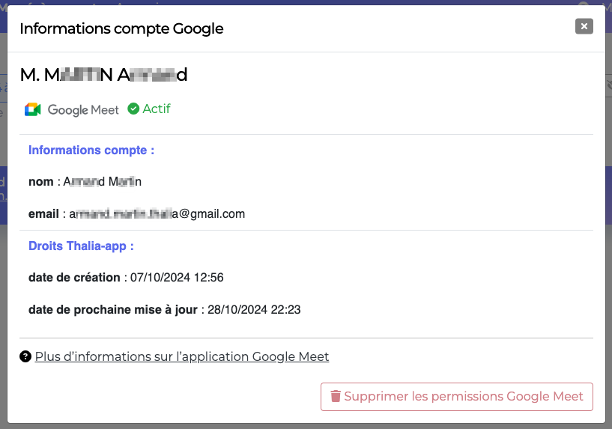Click the date de prochaine mise à jour value
Image resolution: width=612 pixels, height=429 pixels.
[254, 310]
